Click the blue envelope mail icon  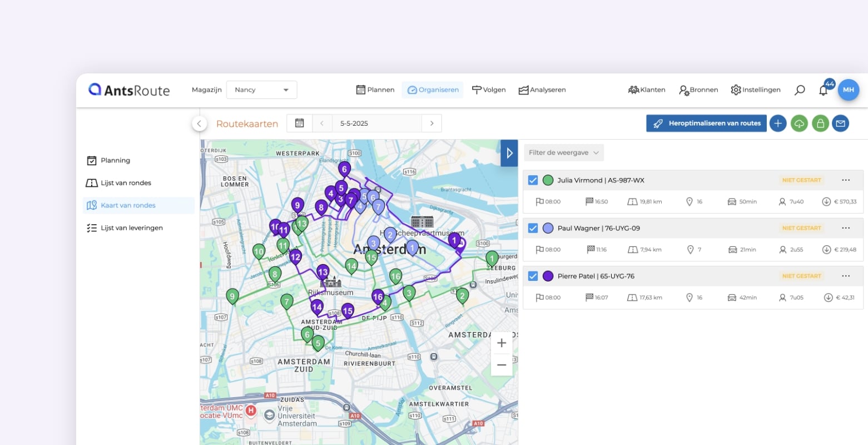(x=841, y=123)
